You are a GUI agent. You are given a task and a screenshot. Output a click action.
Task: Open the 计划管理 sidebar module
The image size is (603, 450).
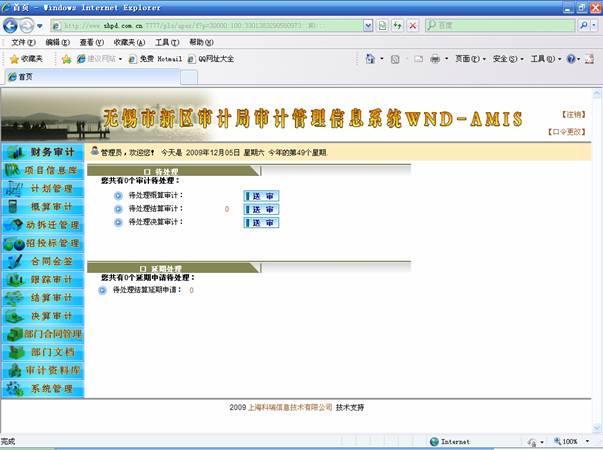click(x=43, y=189)
